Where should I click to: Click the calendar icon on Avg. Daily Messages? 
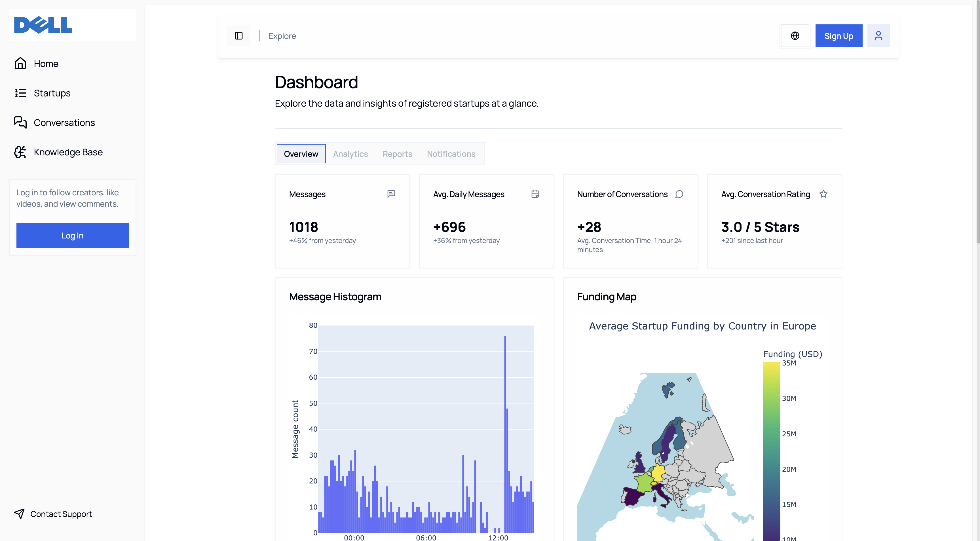(535, 194)
